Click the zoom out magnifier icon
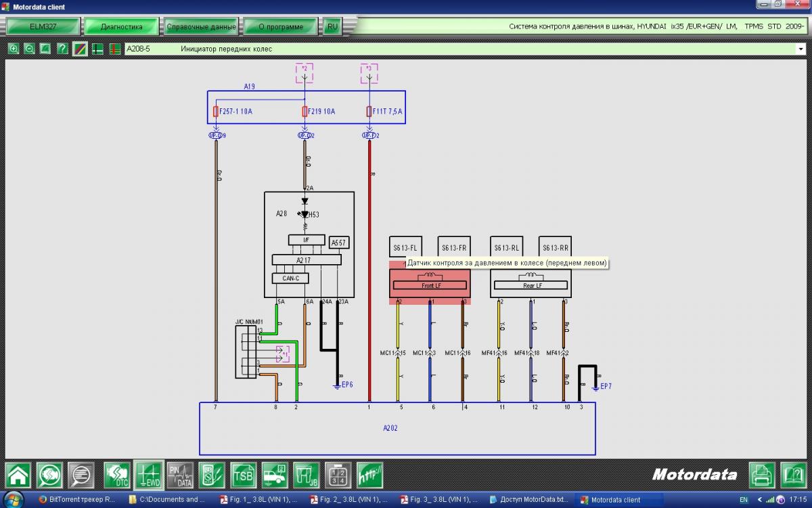The width and height of the screenshot is (812, 508). tap(30, 49)
